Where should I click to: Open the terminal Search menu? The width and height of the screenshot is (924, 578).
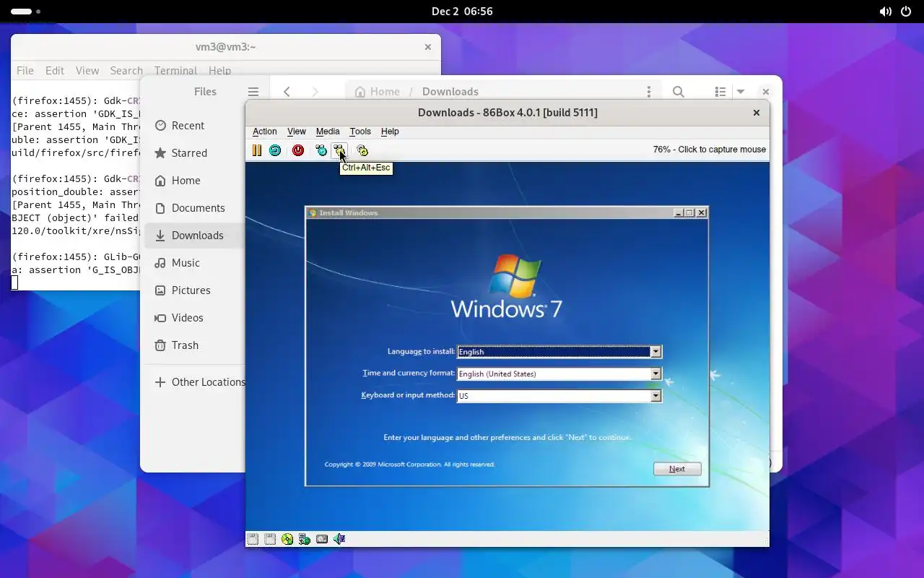click(126, 71)
